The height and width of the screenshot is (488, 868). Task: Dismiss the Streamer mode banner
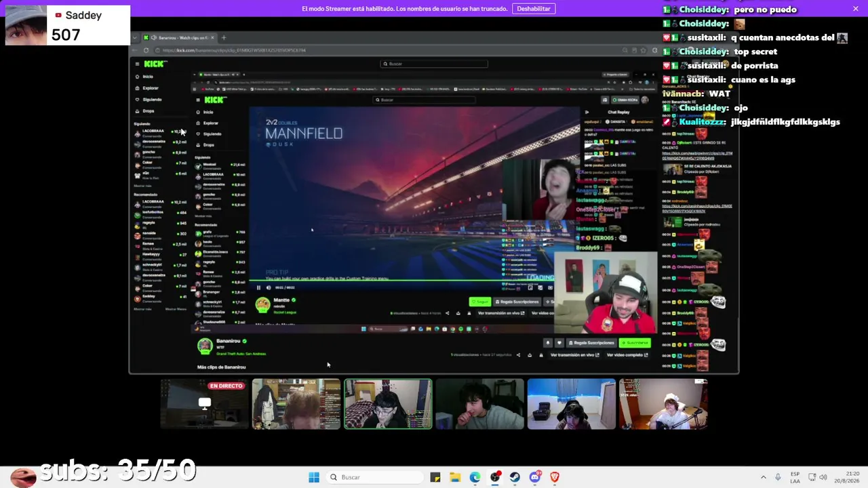[856, 9]
